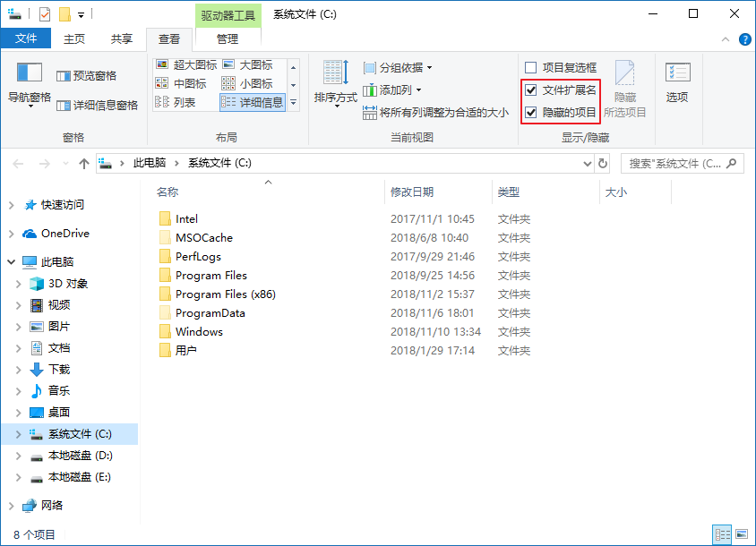Switch to extra large icons (超大图标) layout
The width and height of the screenshot is (756, 546).
pyautogui.click(x=187, y=64)
